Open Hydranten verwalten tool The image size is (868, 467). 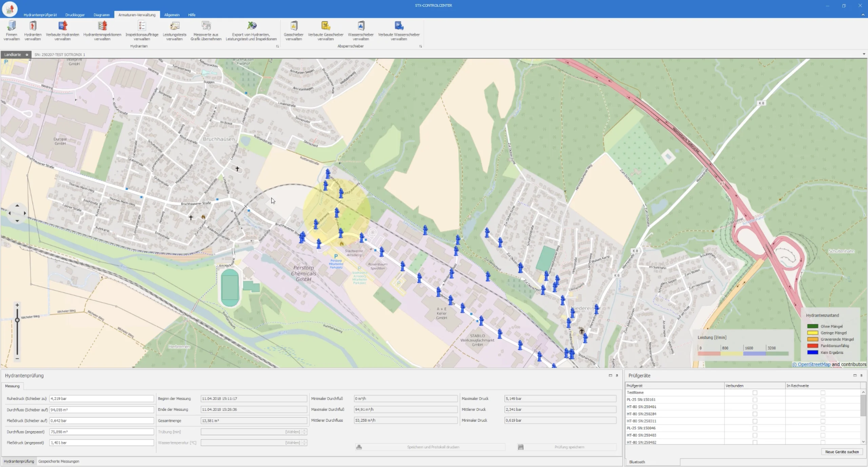tap(33, 31)
